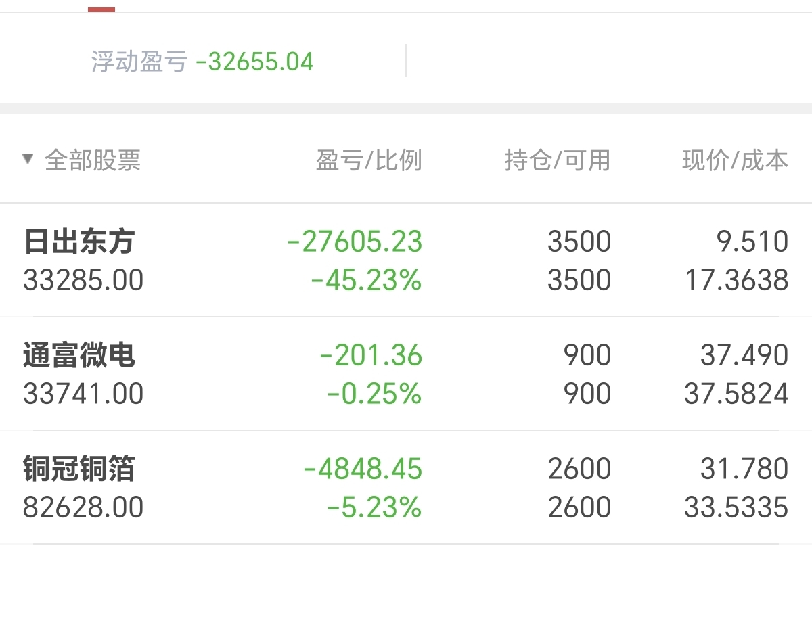812x644 pixels.
Task: Sort by 持仓/可用 column header
Action: click(x=558, y=160)
